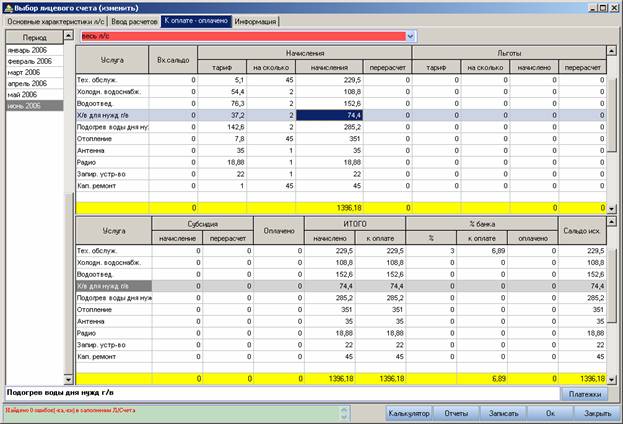Select май 2006 period
This screenshot has width=623, height=424.
34,95
